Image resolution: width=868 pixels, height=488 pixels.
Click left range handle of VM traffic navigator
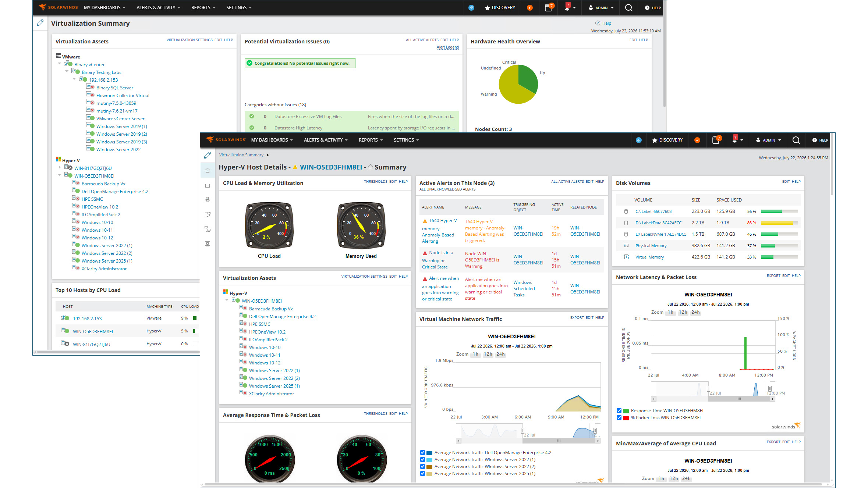tap(522, 431)
